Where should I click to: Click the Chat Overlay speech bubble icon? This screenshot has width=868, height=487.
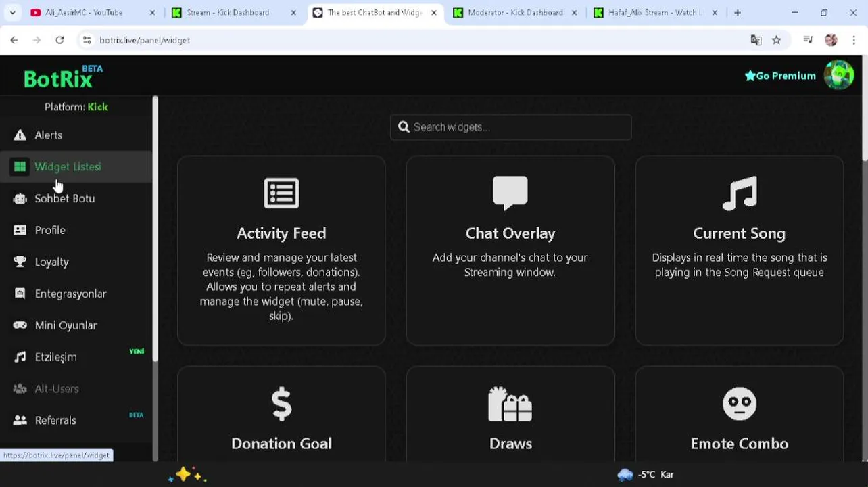[x=510, y=193]
